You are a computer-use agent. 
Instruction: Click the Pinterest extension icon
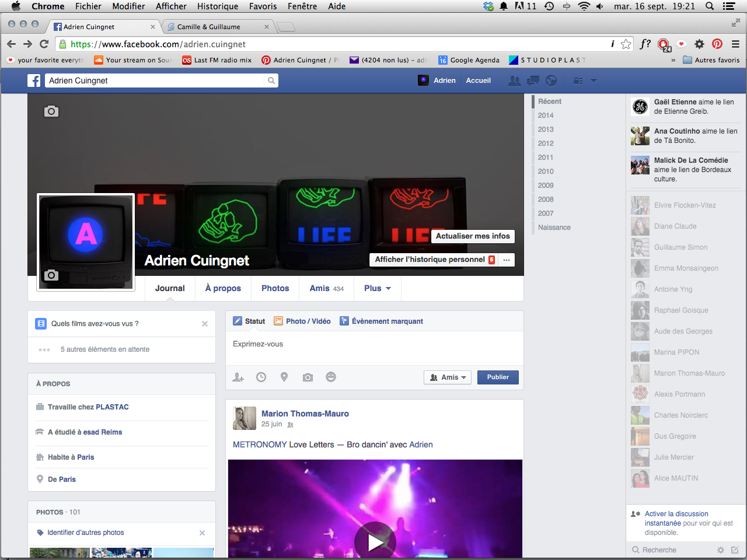(x=717, y=44)
